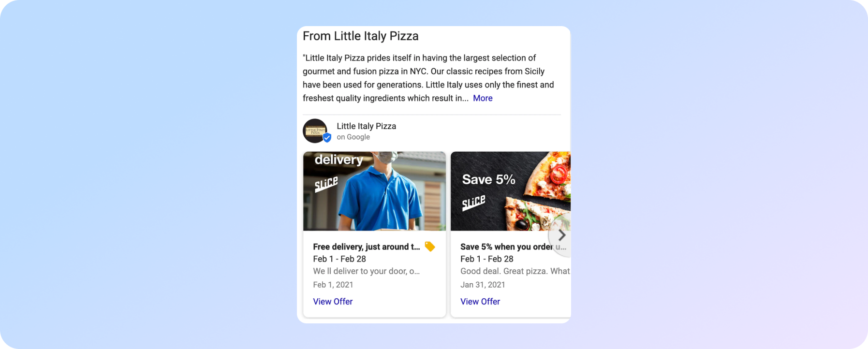Click the 'From Little Italy Pizza' heading
The image size is (868, 349).
361,36
